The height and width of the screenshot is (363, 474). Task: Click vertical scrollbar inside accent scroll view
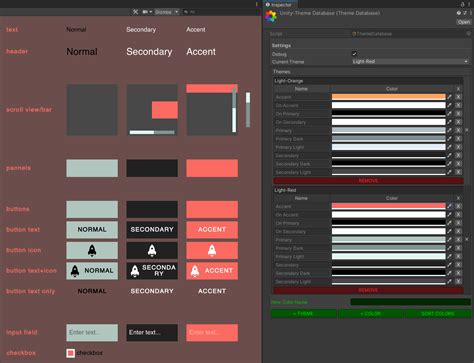[x=234, y=110]
